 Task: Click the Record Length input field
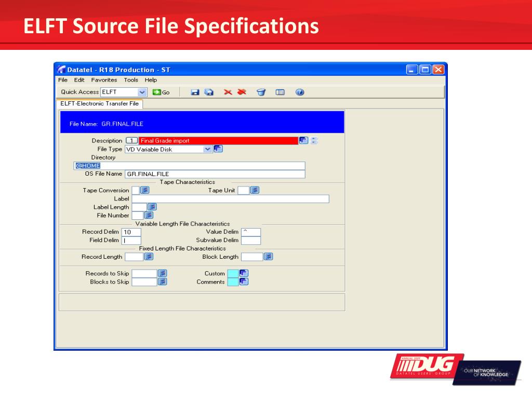pyautogui.click(x=134, y=257)
